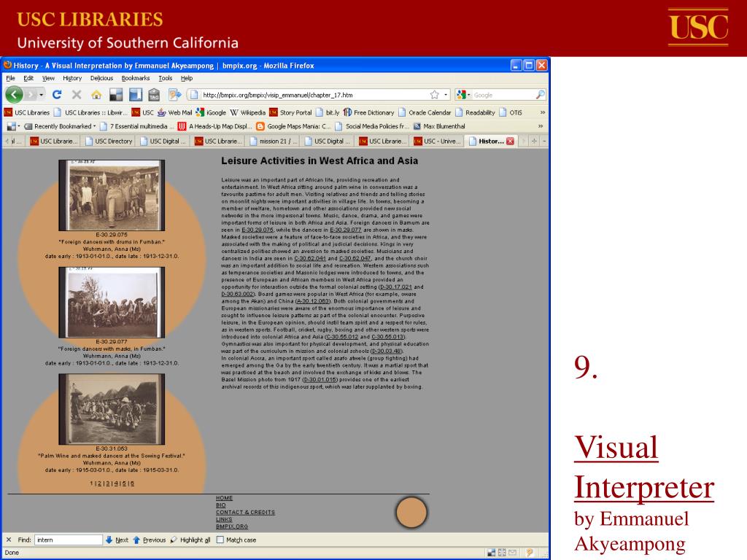747x560 pixels.
Task: Open the View menu
Action: (x=48, y=78)
